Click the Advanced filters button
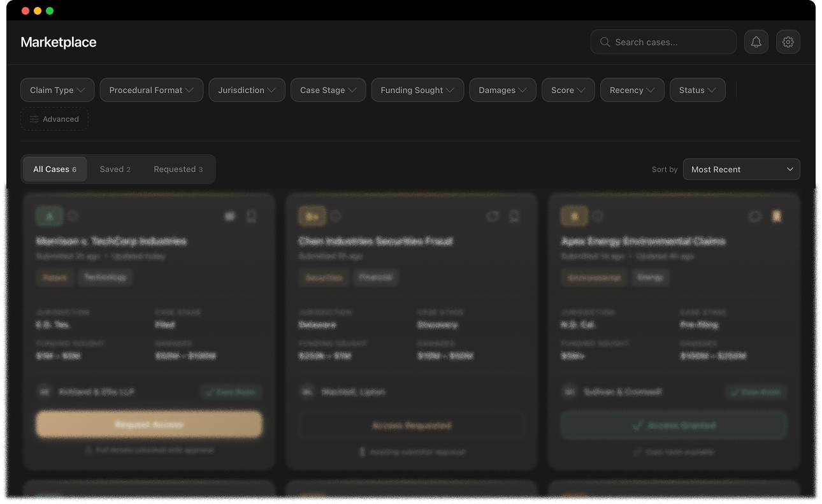822x504 pixels. point(54,119)
